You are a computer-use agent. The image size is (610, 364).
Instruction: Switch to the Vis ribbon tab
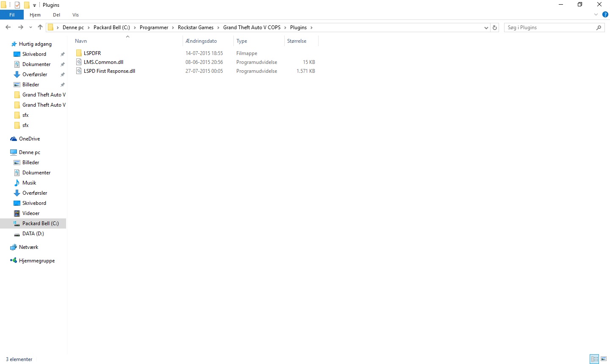(75, 15)
